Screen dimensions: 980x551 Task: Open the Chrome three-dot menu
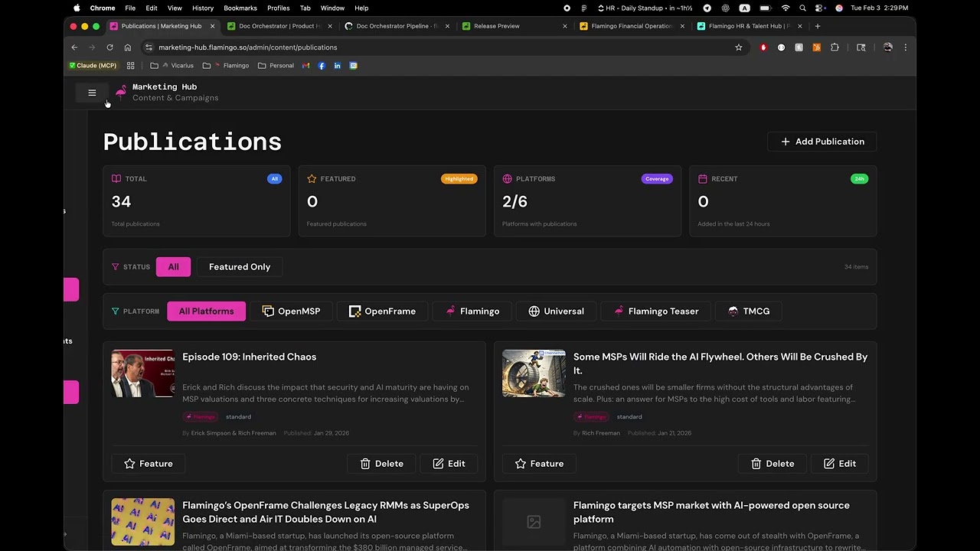pos(905,47)
